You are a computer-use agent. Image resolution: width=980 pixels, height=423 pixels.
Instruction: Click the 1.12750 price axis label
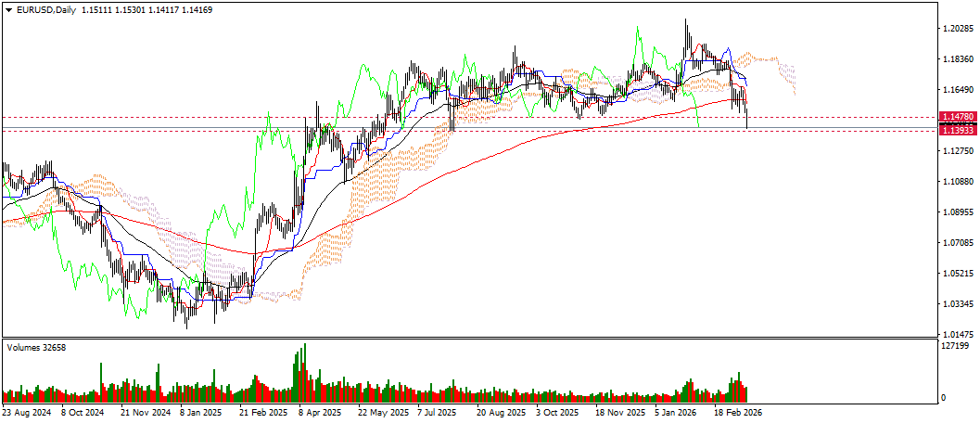tap(960, 151)
